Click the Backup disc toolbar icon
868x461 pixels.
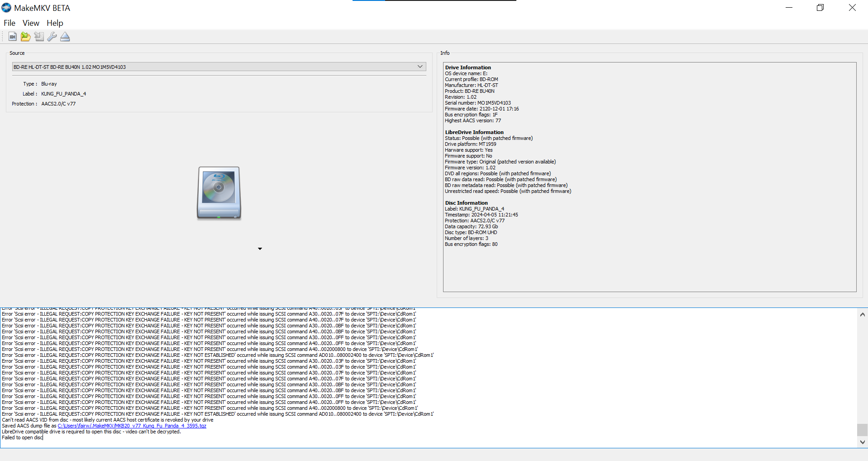pyautogui.click(x=39, y=37)
